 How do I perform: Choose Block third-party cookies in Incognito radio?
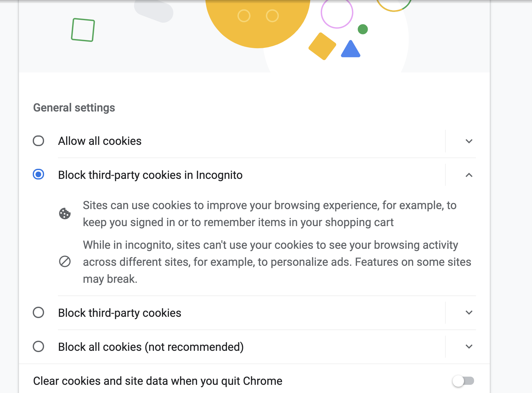point(38,174)
